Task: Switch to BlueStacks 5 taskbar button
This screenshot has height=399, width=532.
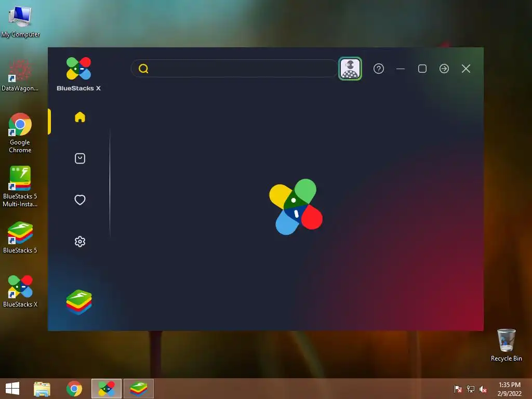Action: click(x=138, y=389)
